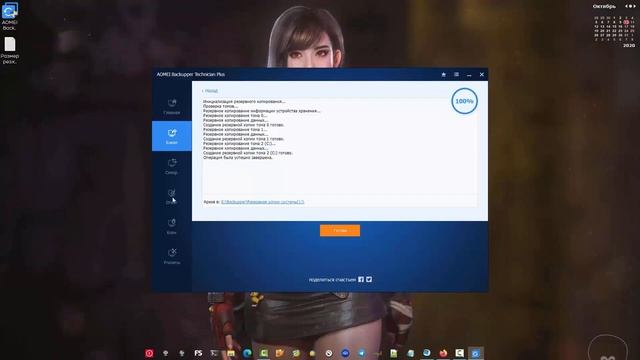
Task: Click the highlighted date in calendar widget
Action: click(x=626, y=22)
